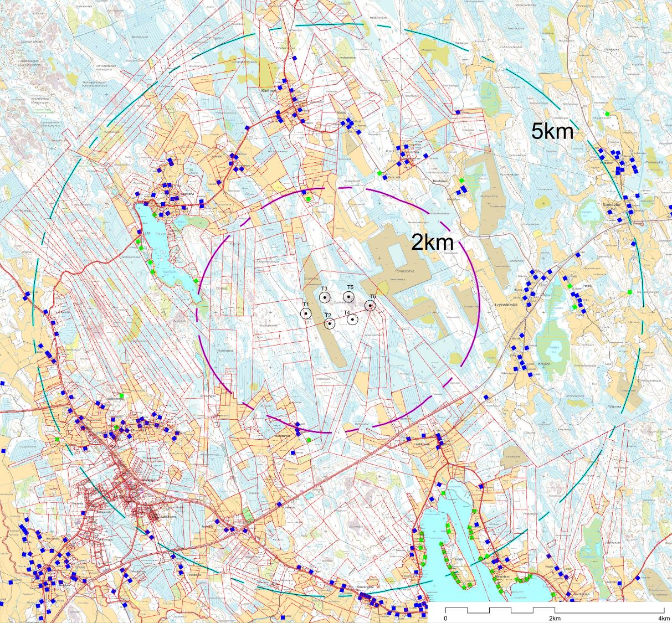Select the turbine T4 circle marker

(x=352, y=320)
